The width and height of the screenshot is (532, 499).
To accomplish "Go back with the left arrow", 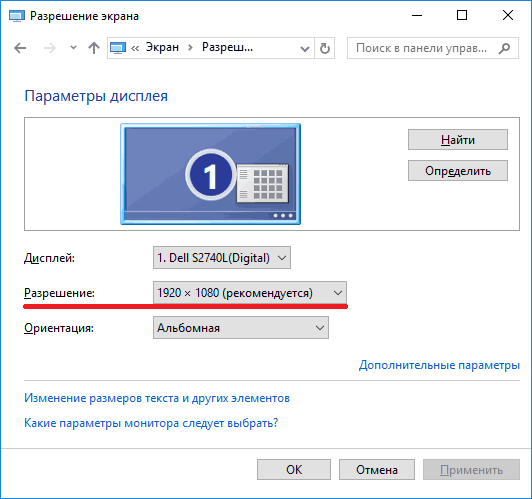I will (x=20, y=48).
